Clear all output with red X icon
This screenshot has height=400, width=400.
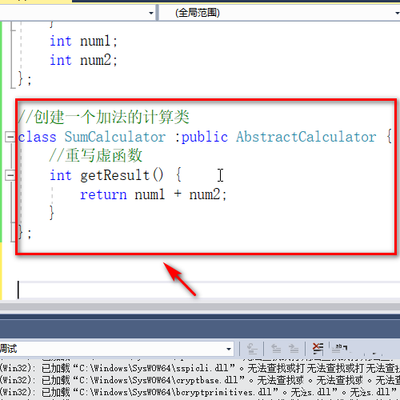[x=318, y=349]
